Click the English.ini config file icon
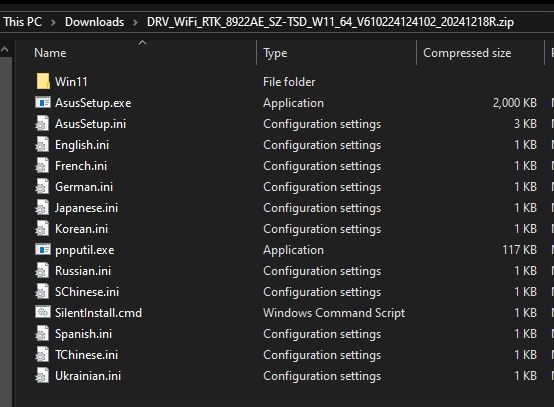Screen dimensions: 554x407 click(x=42, y=145)
